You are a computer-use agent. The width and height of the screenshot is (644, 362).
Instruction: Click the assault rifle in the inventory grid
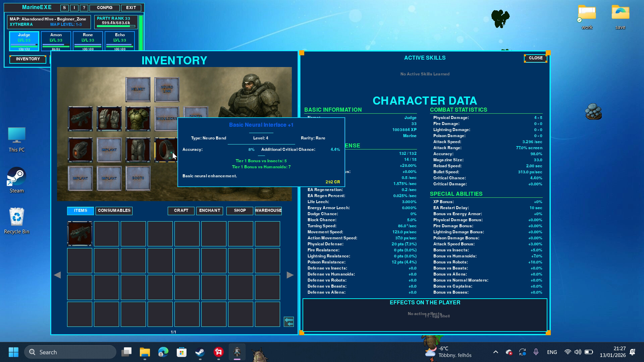(80, 234)
